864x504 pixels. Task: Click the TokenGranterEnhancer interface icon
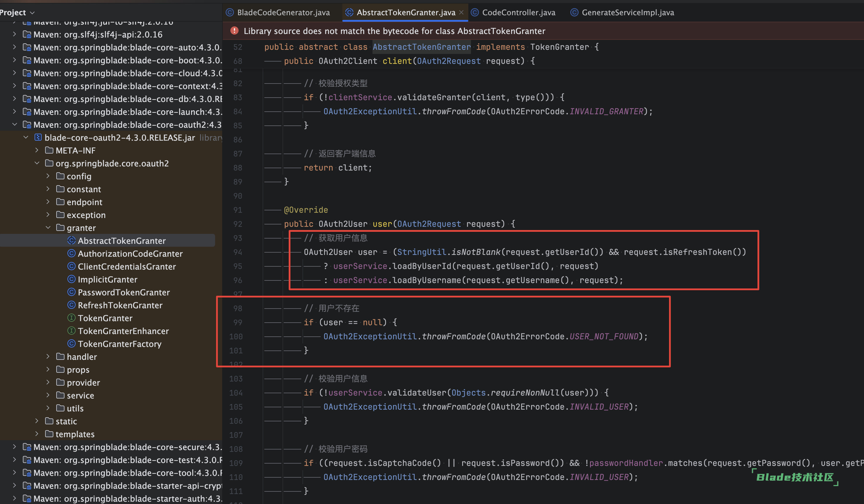click(x=71, y=331)
